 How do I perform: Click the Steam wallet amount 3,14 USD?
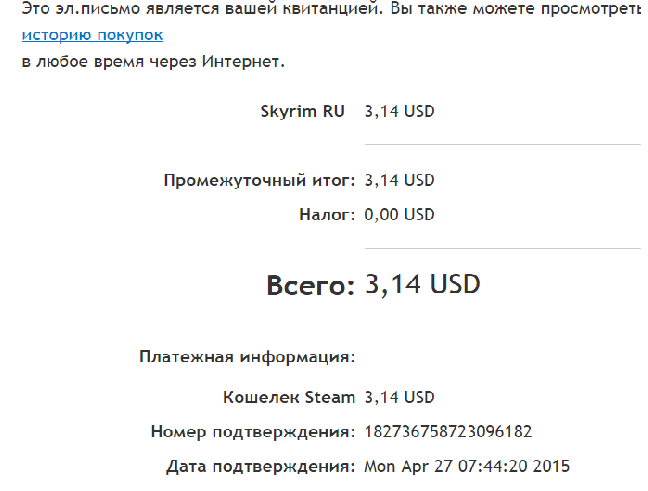(399, 398)
